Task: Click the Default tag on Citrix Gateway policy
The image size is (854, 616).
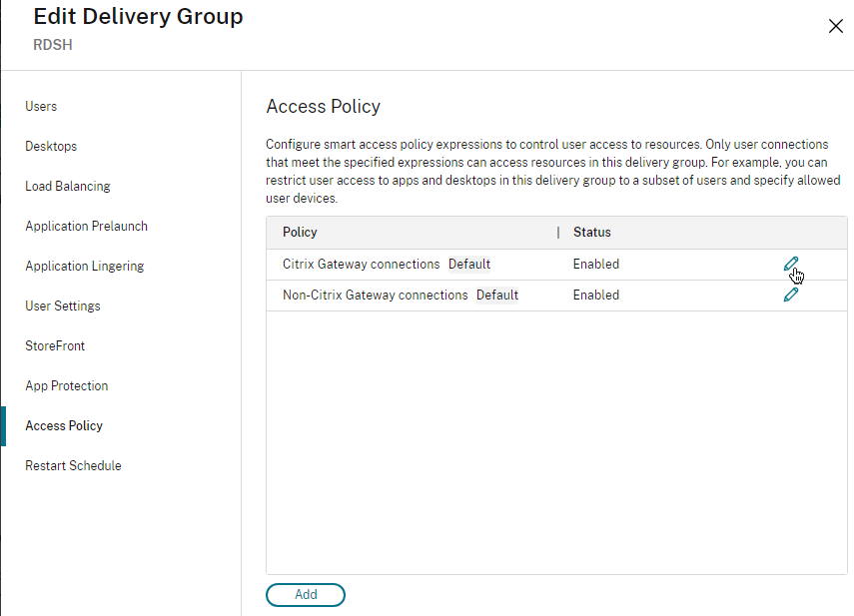Action: (x=468, y=264)
